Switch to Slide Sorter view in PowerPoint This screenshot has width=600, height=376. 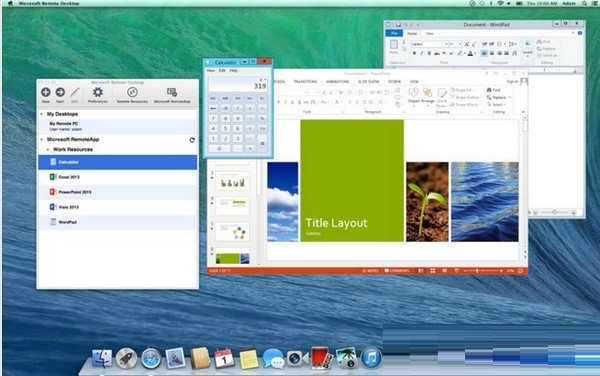[x=432, y=270]
